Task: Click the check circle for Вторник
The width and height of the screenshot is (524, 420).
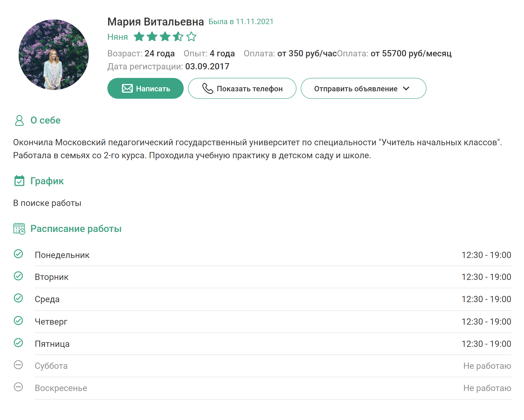Action: click(18, 276)
